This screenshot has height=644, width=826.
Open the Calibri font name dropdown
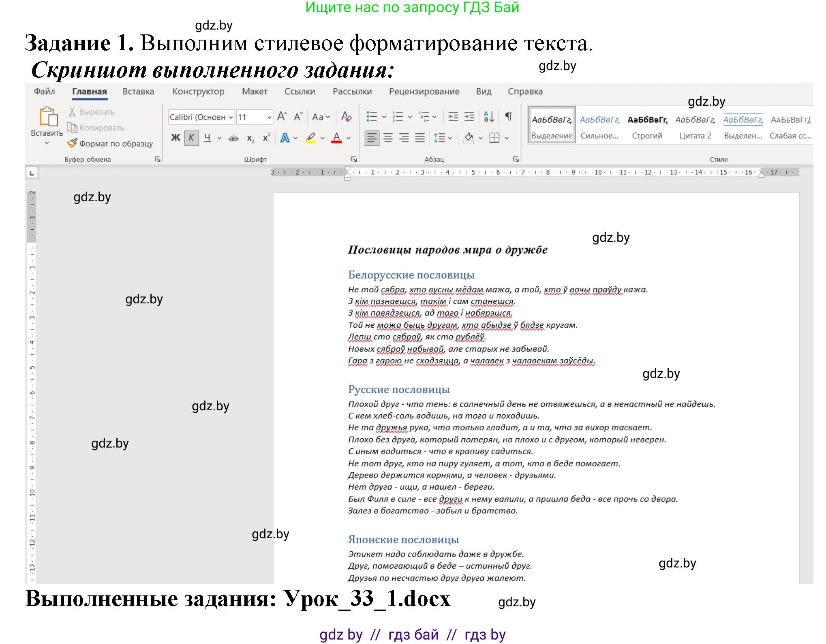tap(231, 117)
